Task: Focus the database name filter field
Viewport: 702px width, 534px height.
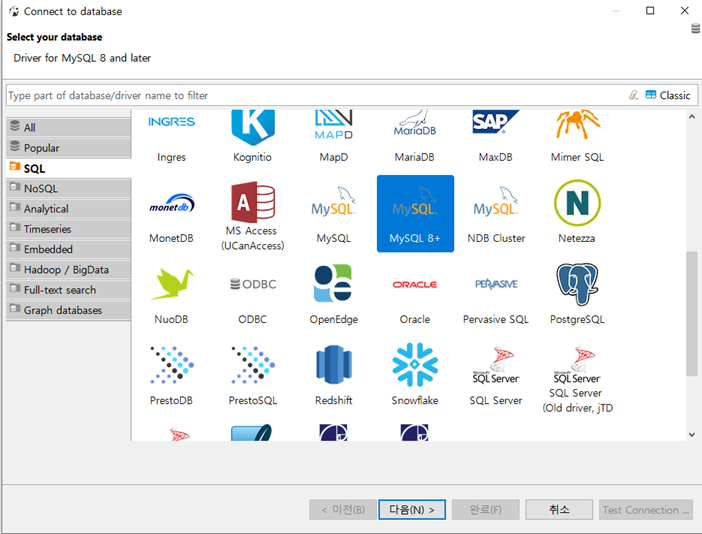Action: click(316, 95)
